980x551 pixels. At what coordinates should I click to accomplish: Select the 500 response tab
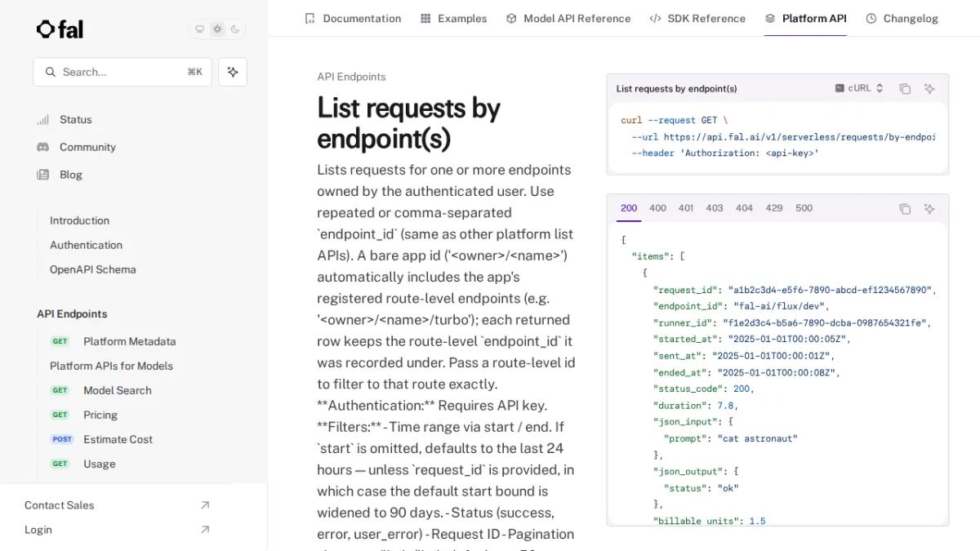pyautogui.click(x=804, y=208)
